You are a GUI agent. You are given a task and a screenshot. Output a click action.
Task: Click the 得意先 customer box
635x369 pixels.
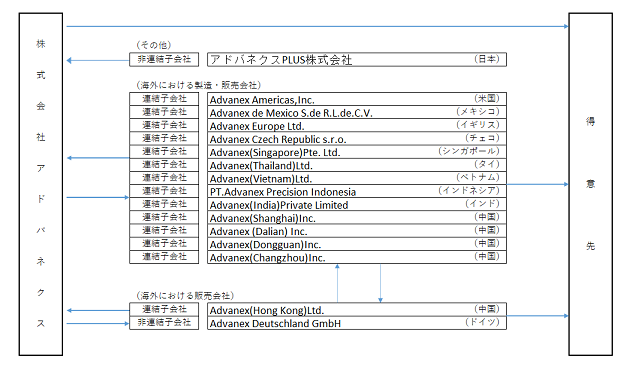click(x=590, y=184)
